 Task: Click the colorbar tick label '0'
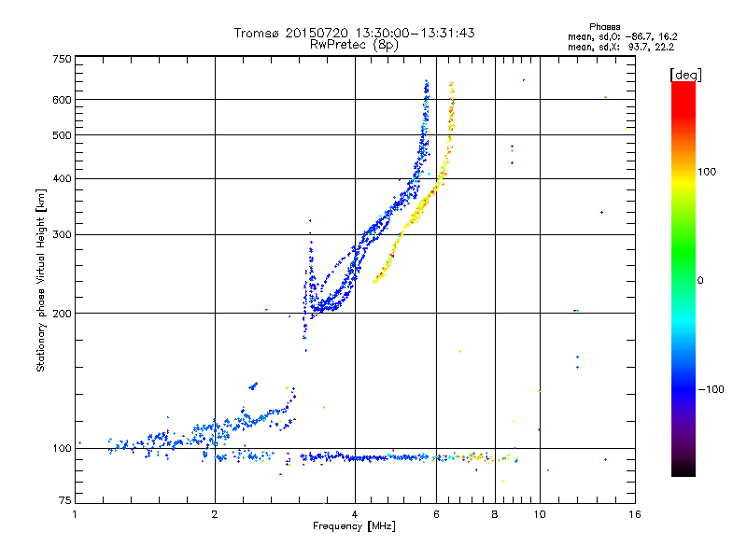tap(700, 281)
